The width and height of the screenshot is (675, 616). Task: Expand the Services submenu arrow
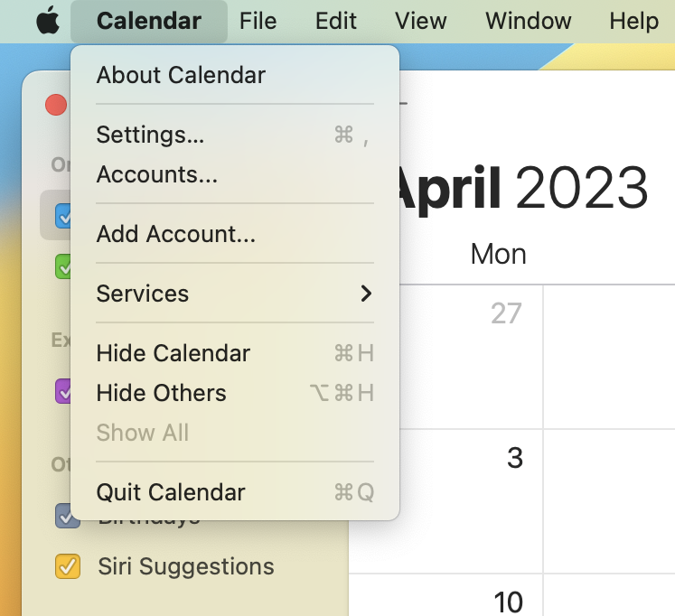365,294
